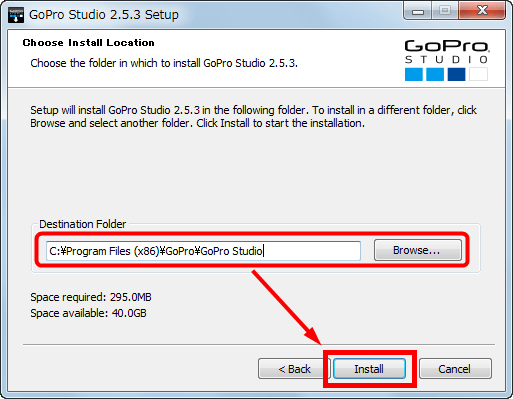Click inside the Destination Folder path field
This screenshot has width=513, height=399.
pos(203,251)
